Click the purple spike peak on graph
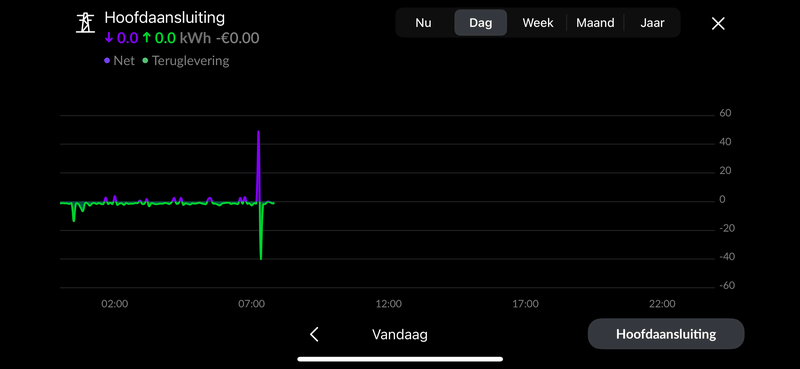800x369 pixels. 259,132
